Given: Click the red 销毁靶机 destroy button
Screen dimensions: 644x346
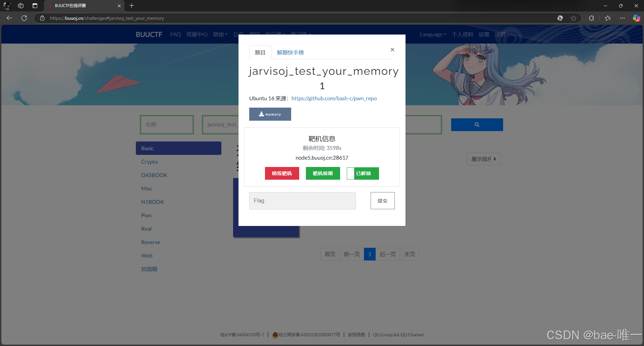Looking at the screenshot, I should click(x=282, y=173).
